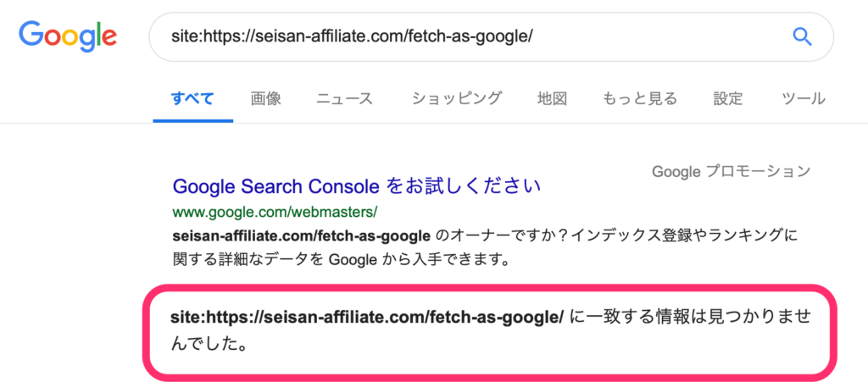The height and width of the screenshot is (382, 868).
Task: Open the ニュース results tab
Action: 344,98
